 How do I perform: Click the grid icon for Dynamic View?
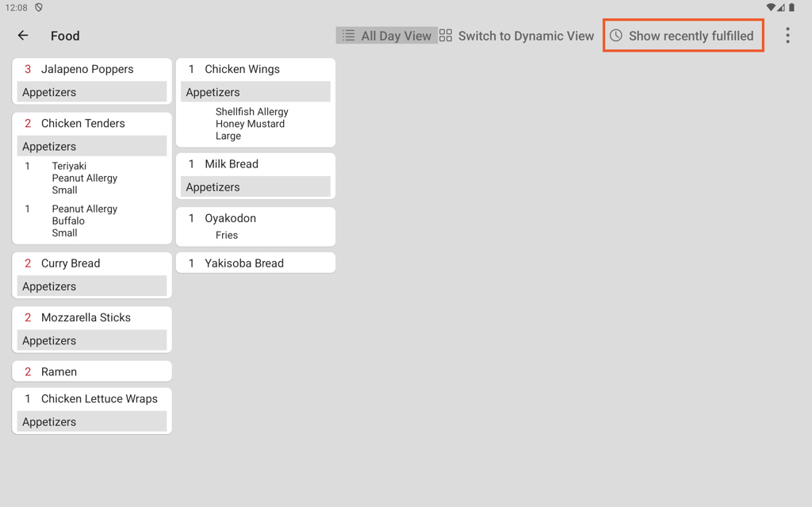(446, 36)
